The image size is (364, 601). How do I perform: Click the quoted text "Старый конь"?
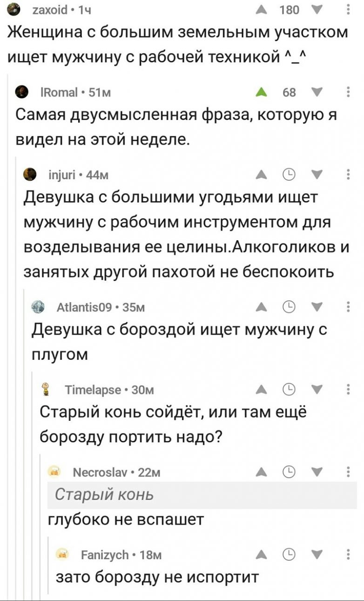click(x=104, y=495)
